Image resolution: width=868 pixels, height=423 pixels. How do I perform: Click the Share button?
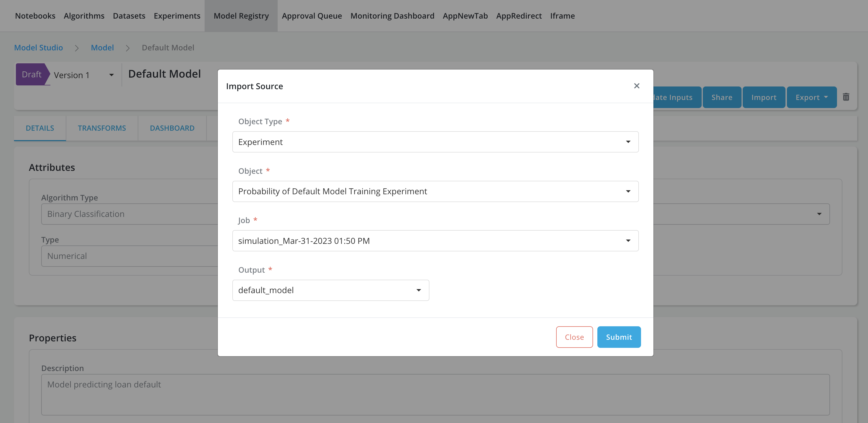pyautogui.click(x=721, y=97)
